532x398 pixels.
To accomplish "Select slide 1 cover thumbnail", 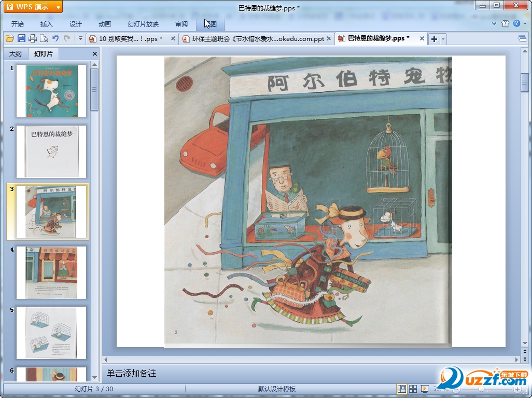I will [x=51, y=91].
